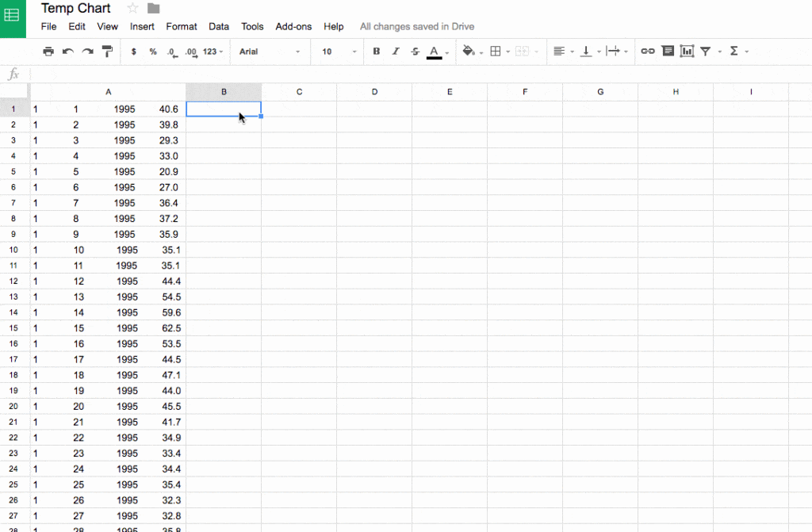Increase decimal places

[x=191, y=52]
